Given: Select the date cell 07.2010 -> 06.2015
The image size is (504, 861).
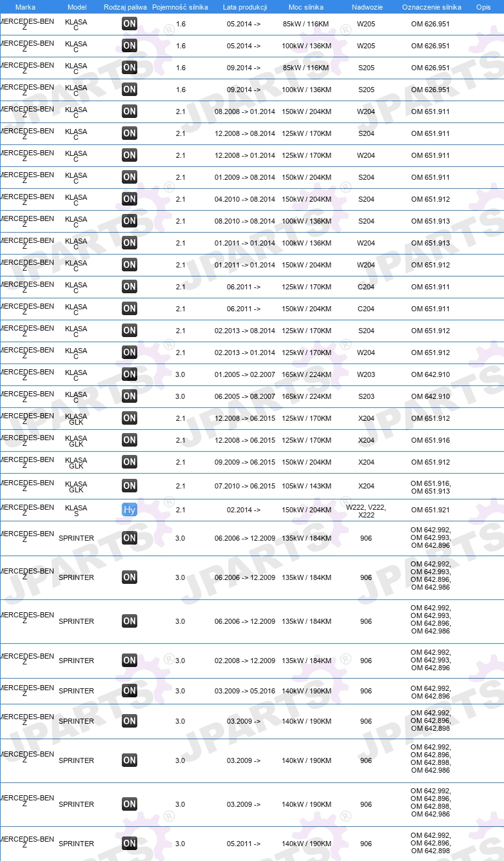Looking at the screenshot, I should pos(245,486).
